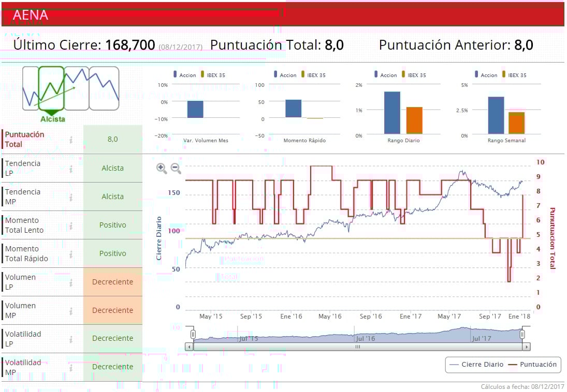567x392 pixels.
Task: Toggle IBEX 35 series in Momento Rápido chart
Action: coord(313,75)
